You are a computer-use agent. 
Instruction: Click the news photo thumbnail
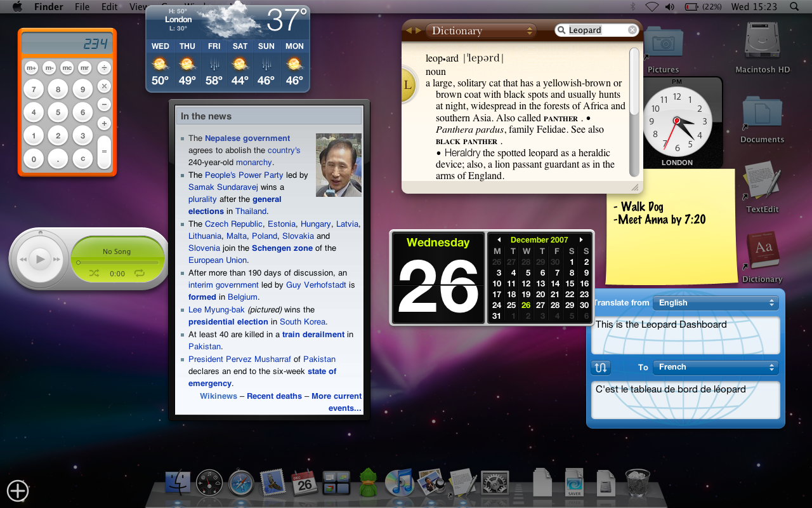pyautogui.click(x=339, y=164)
